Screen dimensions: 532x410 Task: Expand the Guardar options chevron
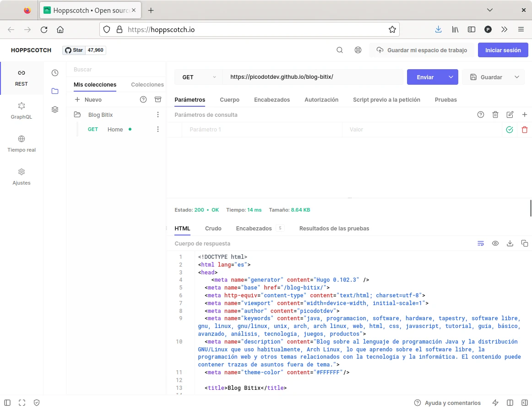pos(517,77)
